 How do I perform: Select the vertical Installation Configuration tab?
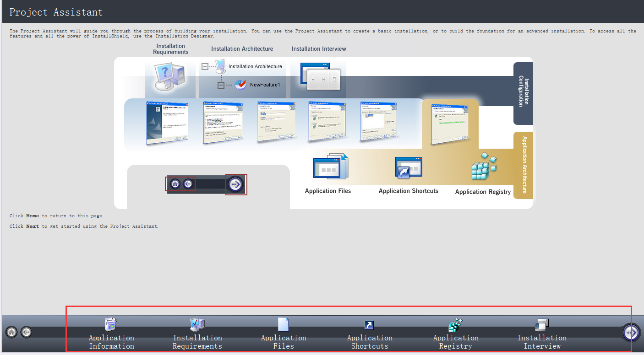[x=523, y=93]
